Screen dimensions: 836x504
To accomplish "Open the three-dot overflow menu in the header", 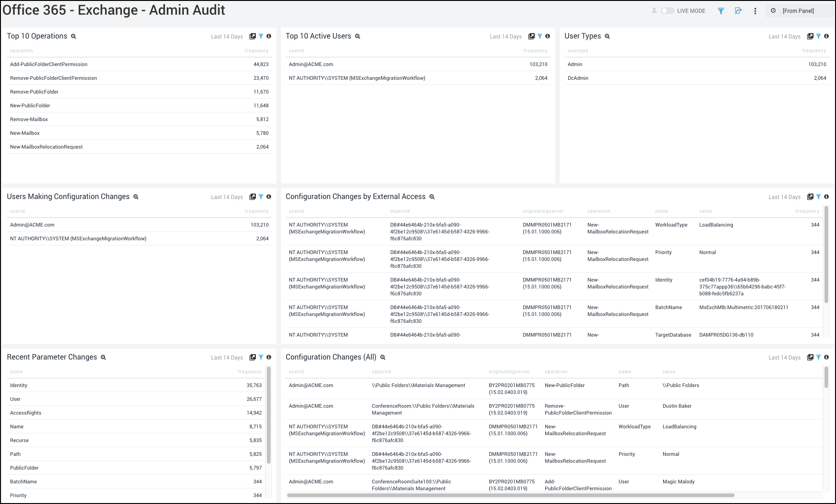I will [755, 11].
